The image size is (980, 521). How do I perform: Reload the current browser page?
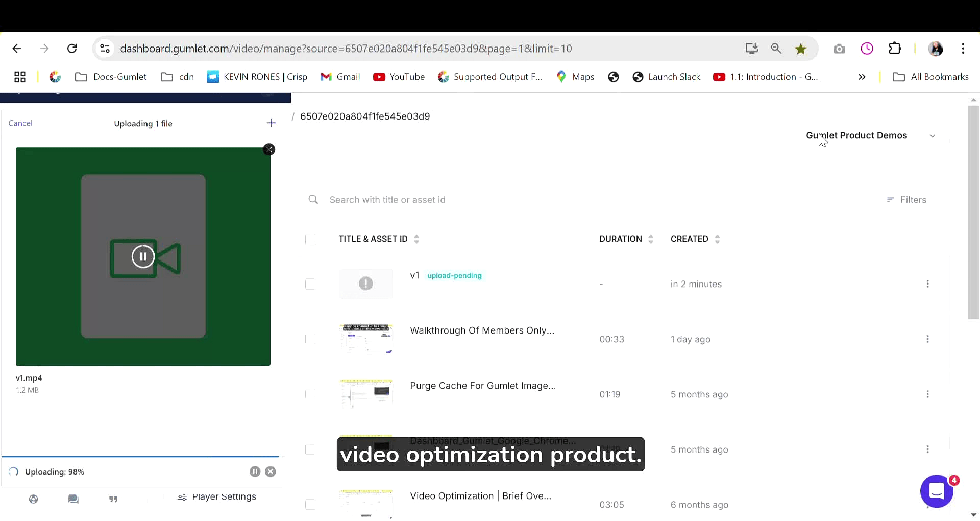click(72, 49)
